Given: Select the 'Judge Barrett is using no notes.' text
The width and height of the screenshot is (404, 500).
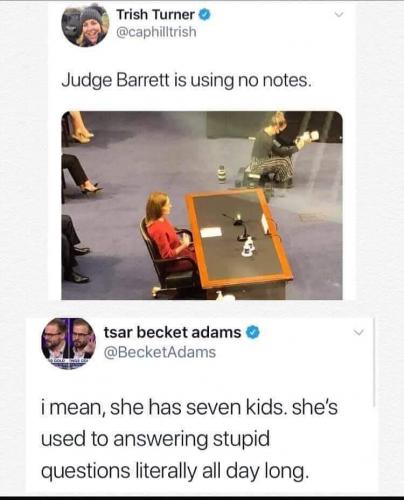Looking at the screenshot, I should pyautogui.click(x=187, y=81).
